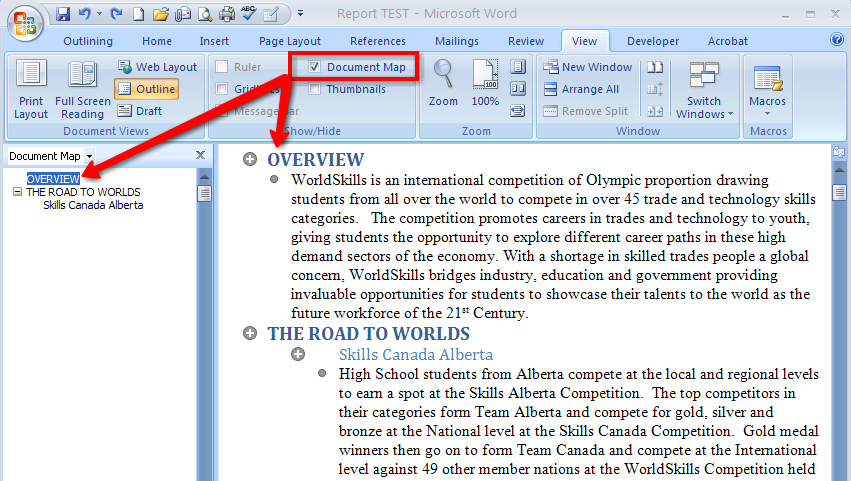This screenshot has width=851, height=481.
Task: Open Print Preview magnifier icon
Action: tap(205, 14)
